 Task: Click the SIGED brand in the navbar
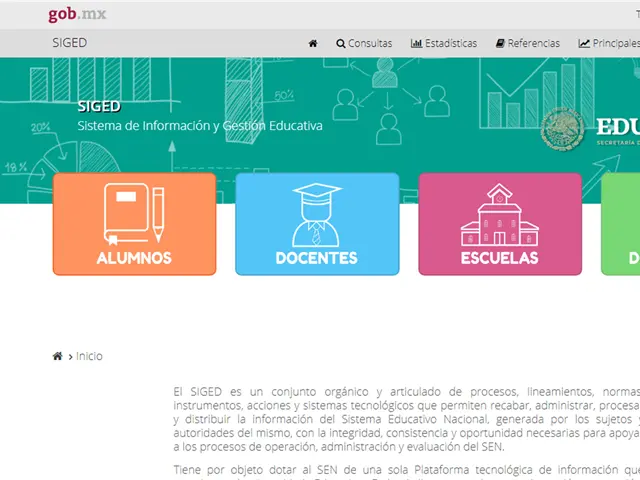click(69, 43)
